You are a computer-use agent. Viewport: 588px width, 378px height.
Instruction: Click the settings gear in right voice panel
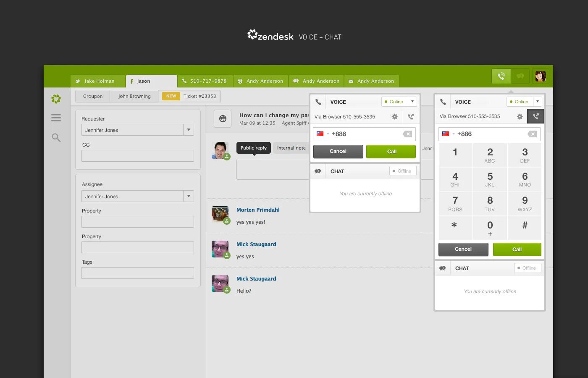coord(520,117)
